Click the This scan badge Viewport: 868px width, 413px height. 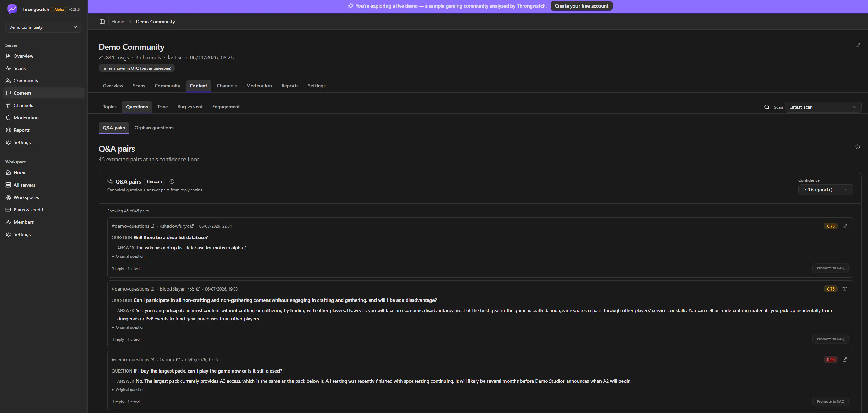(154, 181)
